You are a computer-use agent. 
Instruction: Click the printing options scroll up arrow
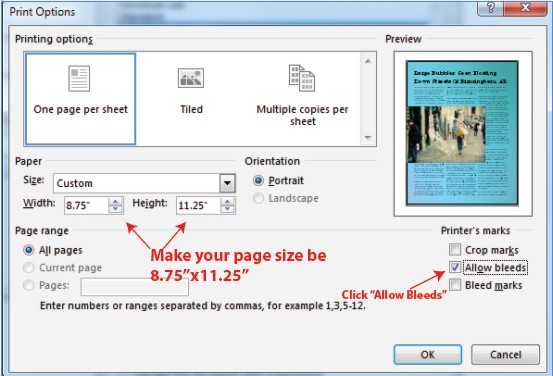point(368,61)
